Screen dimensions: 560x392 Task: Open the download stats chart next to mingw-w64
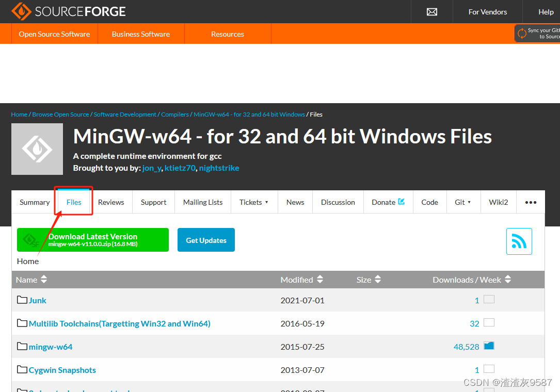click(489, 346)
